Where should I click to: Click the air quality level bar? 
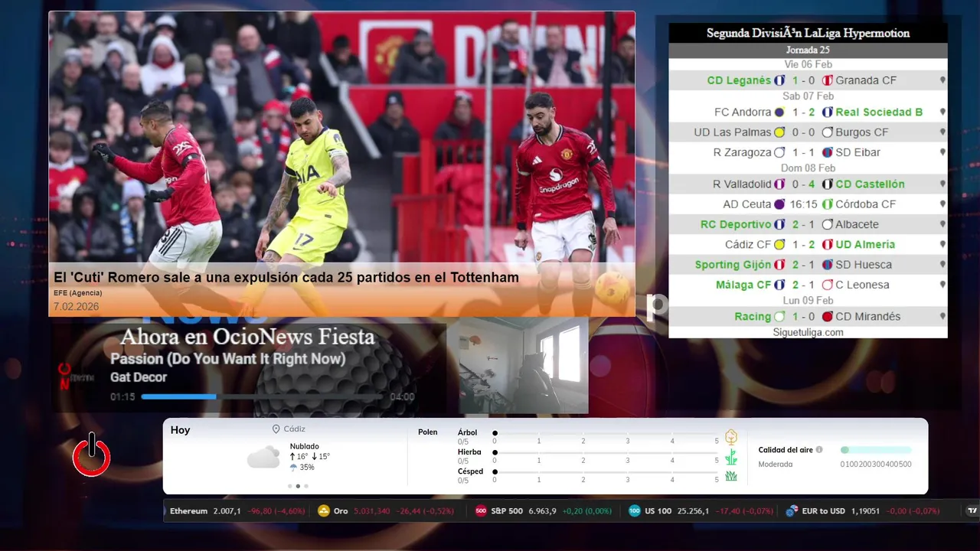pyautogui.click(x=876, y=450)
